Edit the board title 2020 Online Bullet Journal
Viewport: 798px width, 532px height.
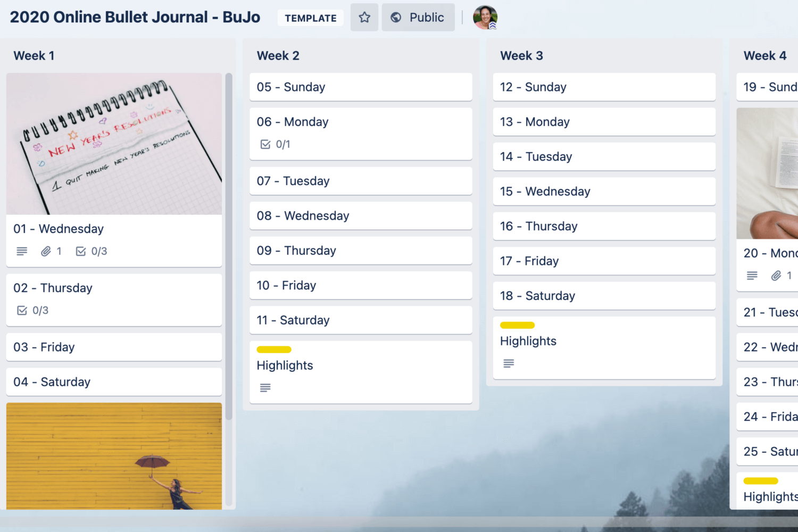[x=135, y=16]
